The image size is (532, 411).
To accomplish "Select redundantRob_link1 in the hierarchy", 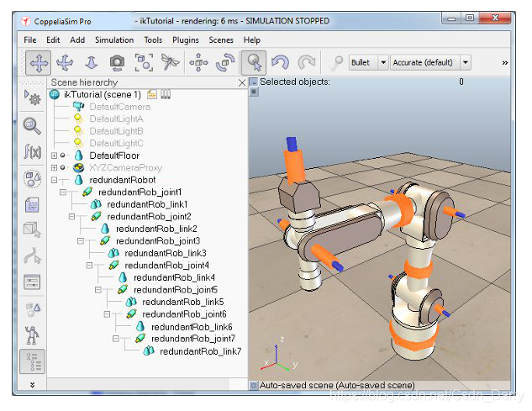I will tap(147, 204).
